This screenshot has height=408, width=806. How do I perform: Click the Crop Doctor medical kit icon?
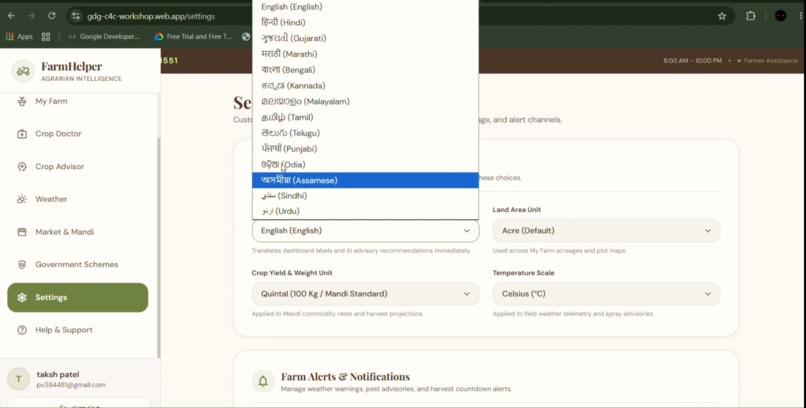click(x=22, y=134)
